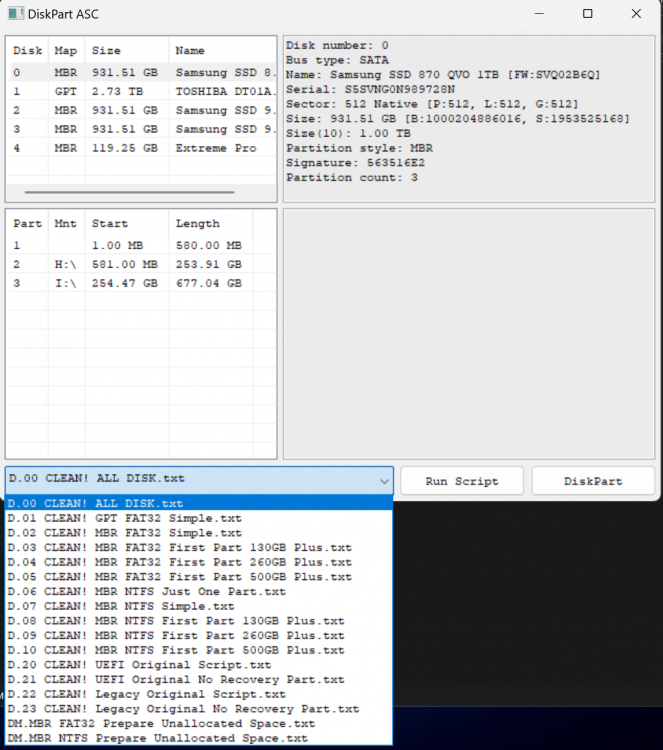Click the Signature: 563516E2 line

[355, 163]
